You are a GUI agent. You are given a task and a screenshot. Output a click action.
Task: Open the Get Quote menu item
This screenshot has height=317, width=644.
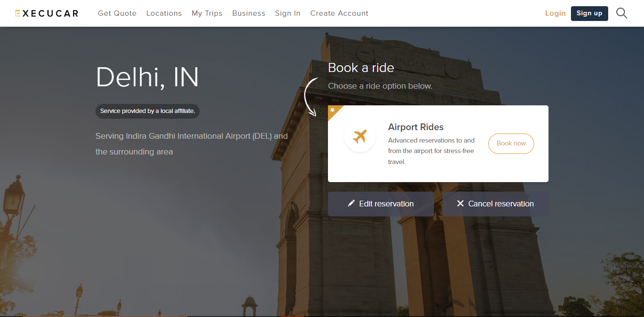[x=117, y=13]
